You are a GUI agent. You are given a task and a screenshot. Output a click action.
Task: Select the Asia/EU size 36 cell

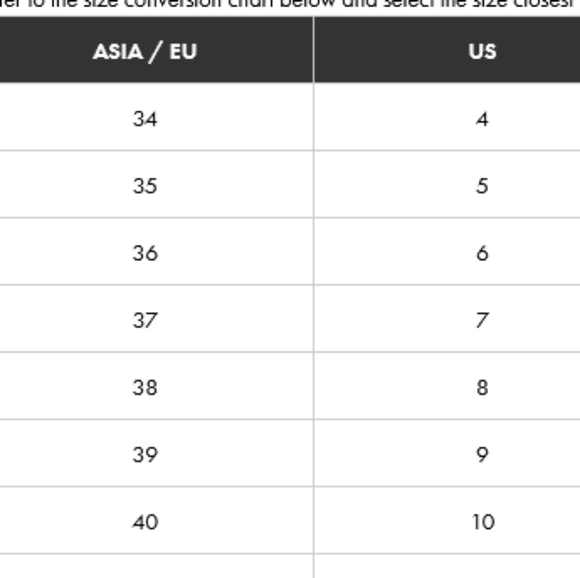[156, 251]
